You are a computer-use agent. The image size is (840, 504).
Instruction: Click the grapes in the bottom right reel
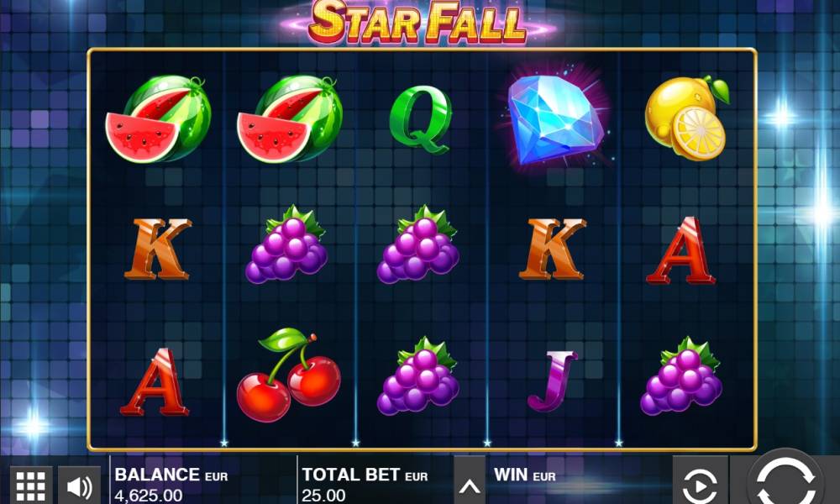(x=681, y=376)
